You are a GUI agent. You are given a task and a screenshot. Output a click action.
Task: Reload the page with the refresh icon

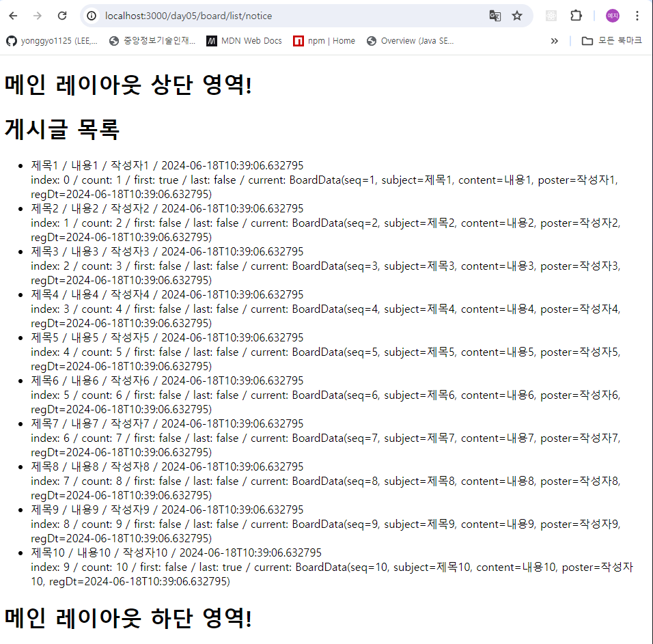point(62,16)
